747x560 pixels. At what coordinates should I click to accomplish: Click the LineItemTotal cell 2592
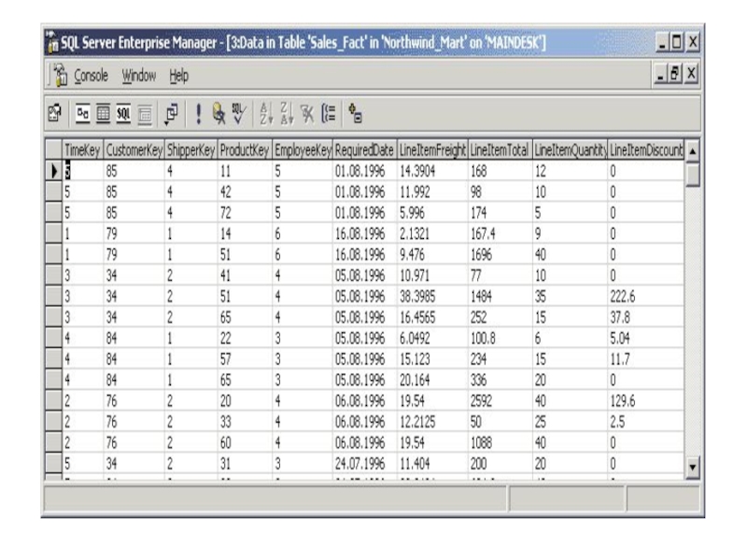pos(500,400)
